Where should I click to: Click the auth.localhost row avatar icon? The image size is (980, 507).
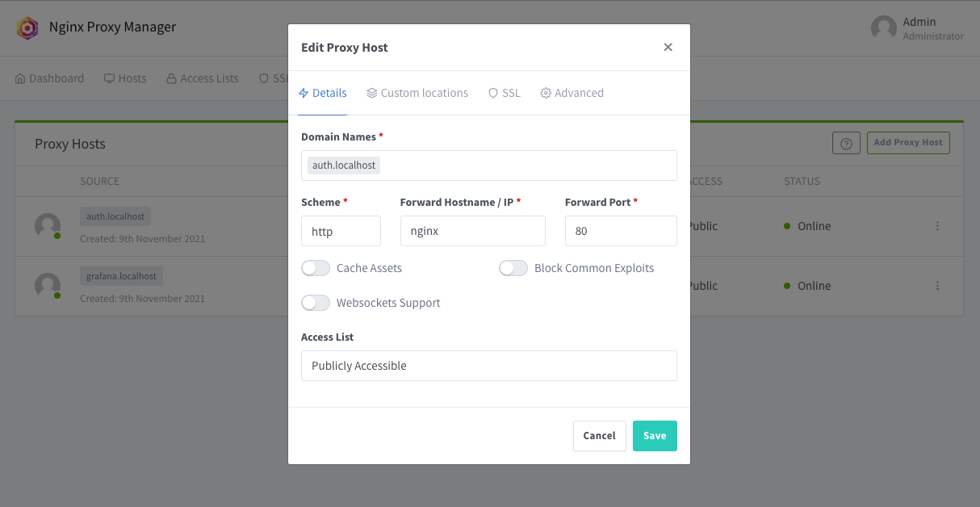click(48, 226)
